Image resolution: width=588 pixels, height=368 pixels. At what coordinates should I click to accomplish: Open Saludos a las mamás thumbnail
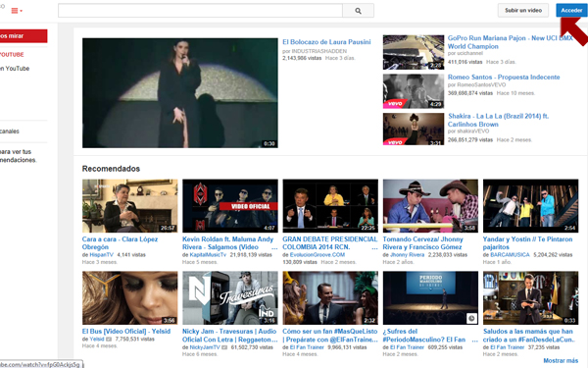(530, 297)
